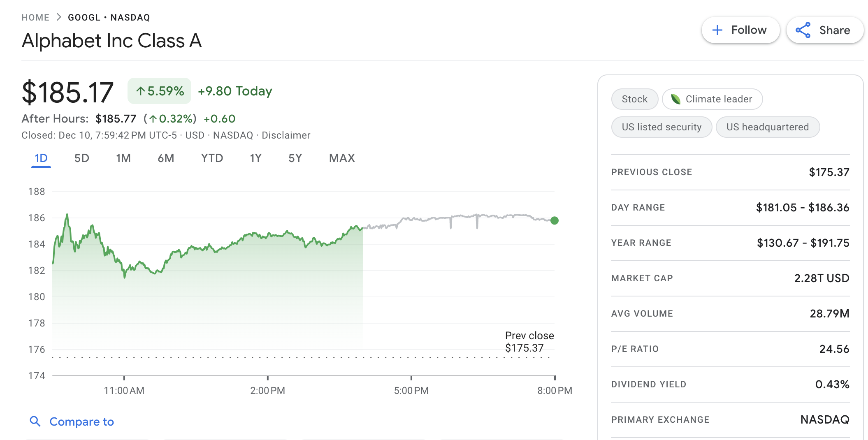Viewport: 868px width, 440px height.
Task: Open the Disclaimer link
Action: pos(286,135)
